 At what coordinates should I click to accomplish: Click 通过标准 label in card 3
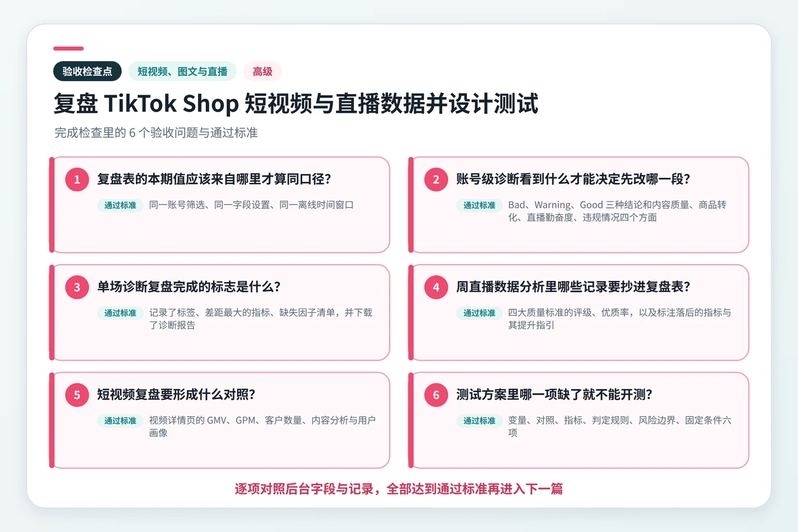point(120,313)
